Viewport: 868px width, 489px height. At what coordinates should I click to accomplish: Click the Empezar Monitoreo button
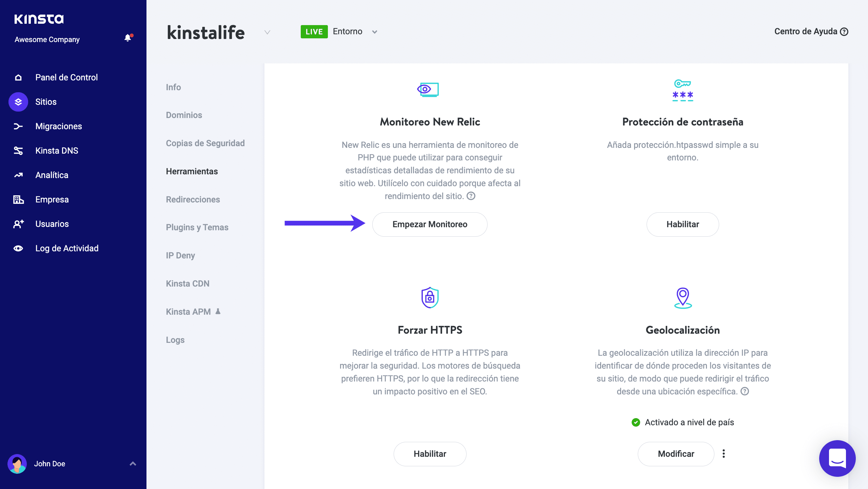pos(430,224)
